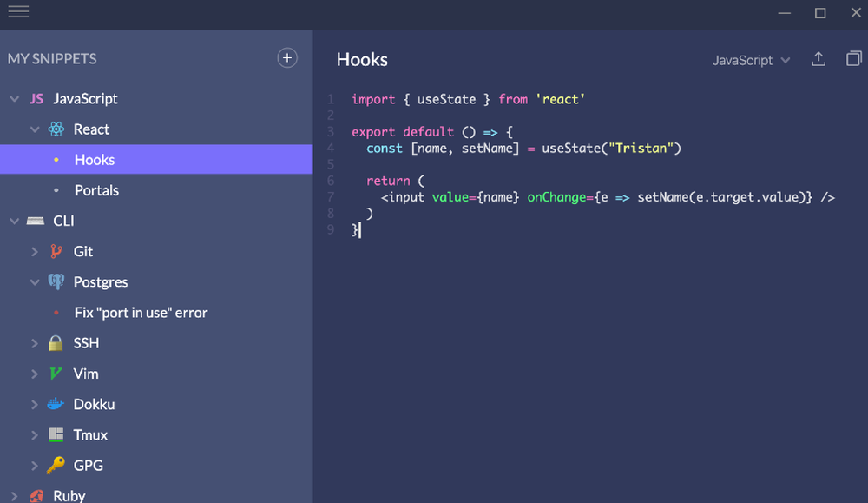Select the Vim folder label
The image size is (868, 503).
86,374
